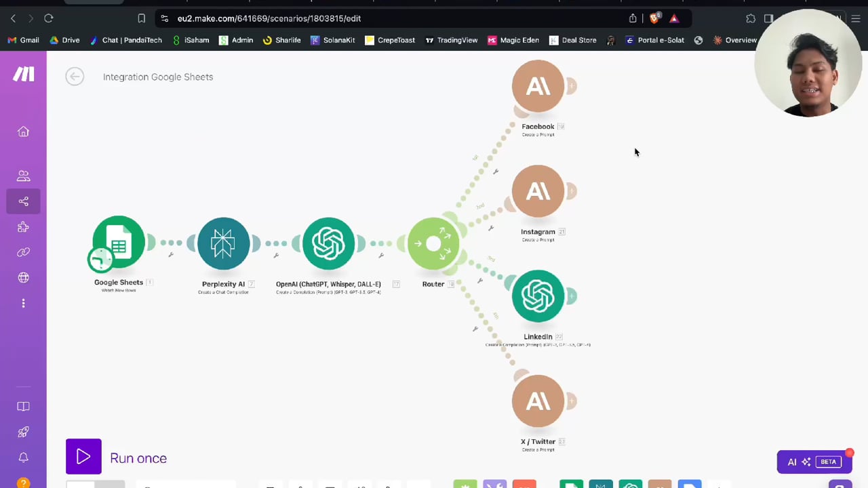The image size is (868, 488).
Task: Click wrench between OpenAI and Router
Action: [x=381, y=256]
